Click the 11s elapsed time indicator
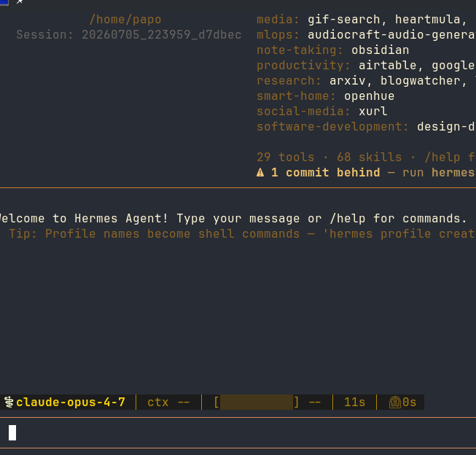 [x=354, y=402]
